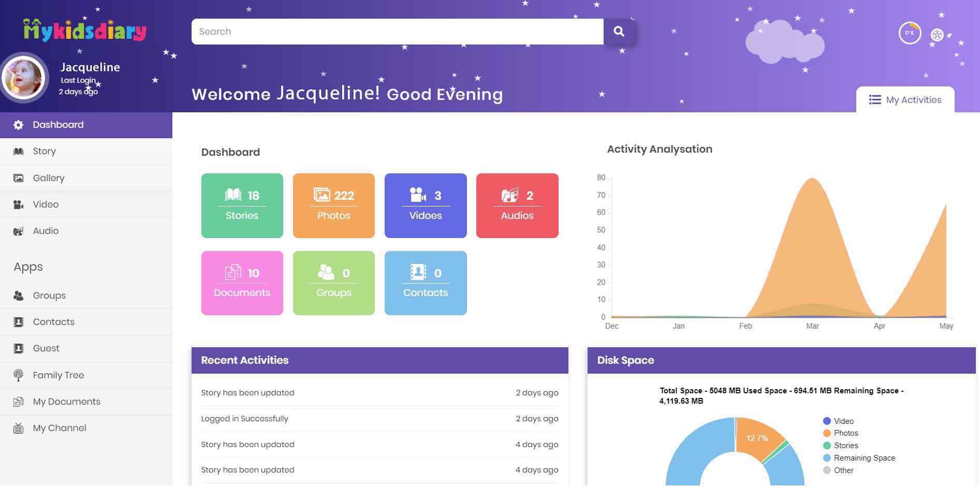Viewport: 980px width, 487px height.
Task: Open the Audio section
Action: click(x=46, y=230)
